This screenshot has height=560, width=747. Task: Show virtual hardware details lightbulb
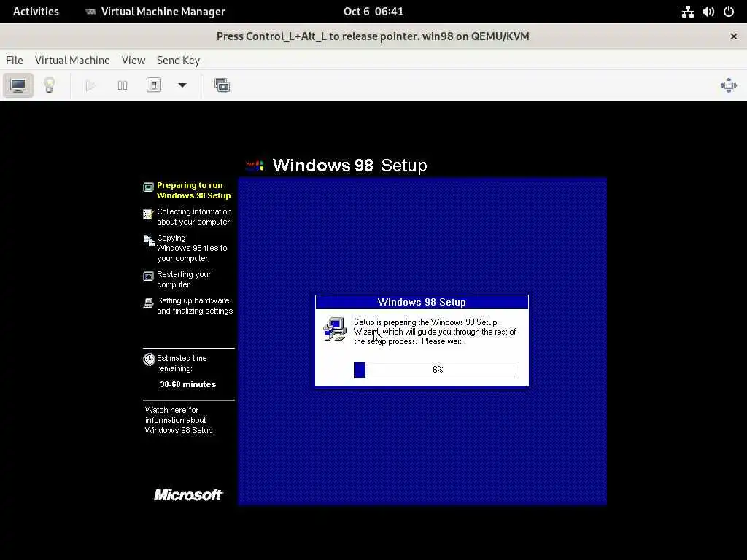pos(49,86)
